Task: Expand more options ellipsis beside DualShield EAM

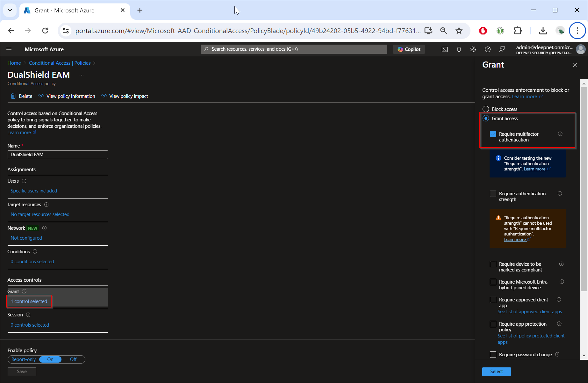Action: (82, 75)
